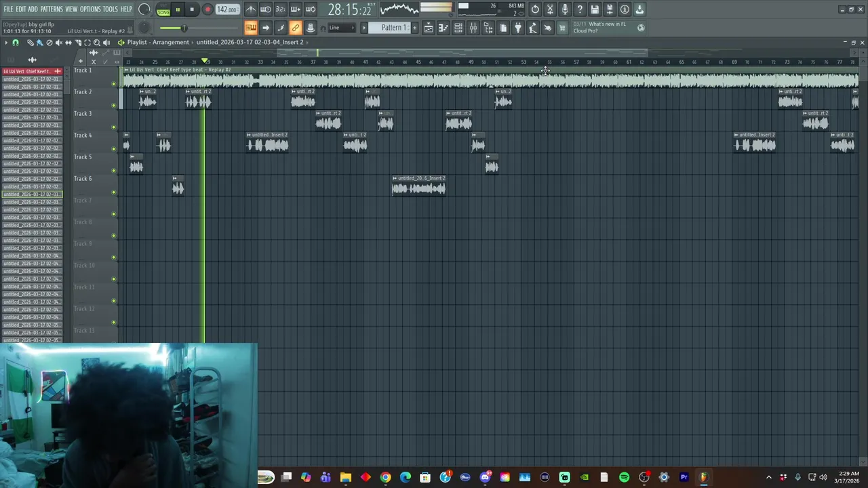Open Playlist options menu arrow
868x488 pixels.
click(6, 43)
